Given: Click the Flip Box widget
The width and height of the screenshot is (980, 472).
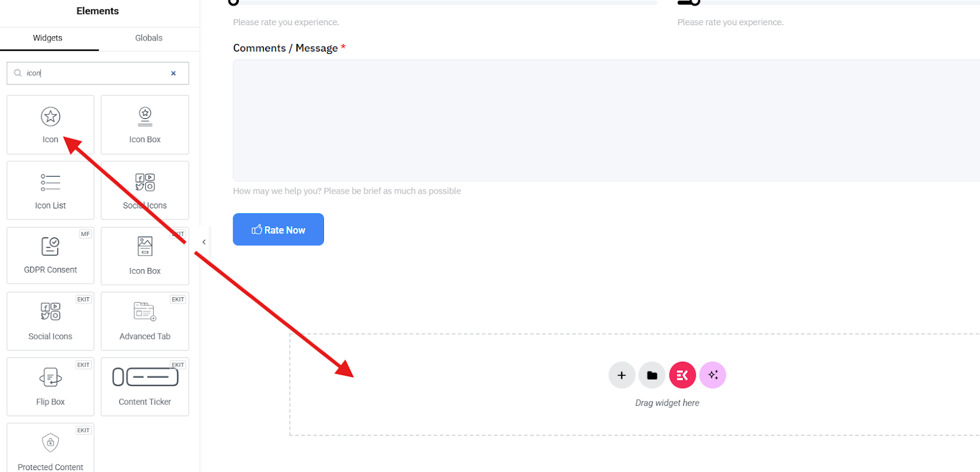Looking at the screenshot, I should tap(50, 386).
